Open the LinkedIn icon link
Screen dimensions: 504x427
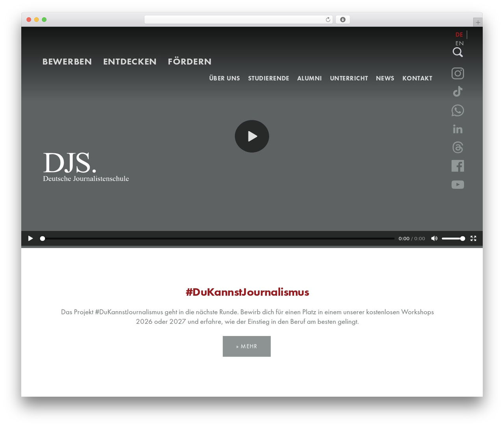458,129
